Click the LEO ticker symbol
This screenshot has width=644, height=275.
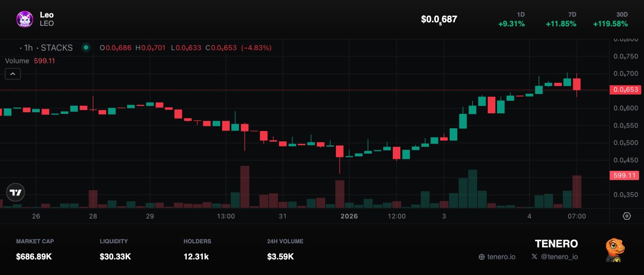click(x=47, y=24)
